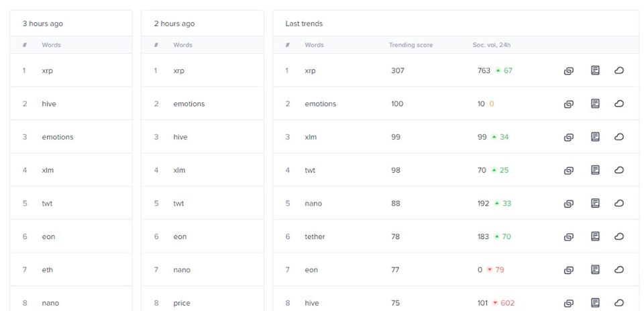Open the word cloud icon in hive row
Screen dimensions: 644x311
point(619,303)
